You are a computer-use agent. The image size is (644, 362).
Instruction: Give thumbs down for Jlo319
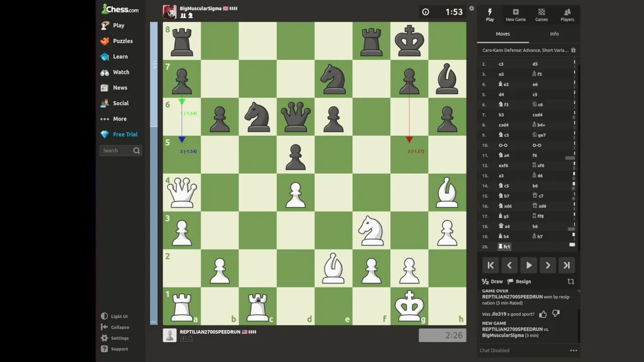coord(556,314)
